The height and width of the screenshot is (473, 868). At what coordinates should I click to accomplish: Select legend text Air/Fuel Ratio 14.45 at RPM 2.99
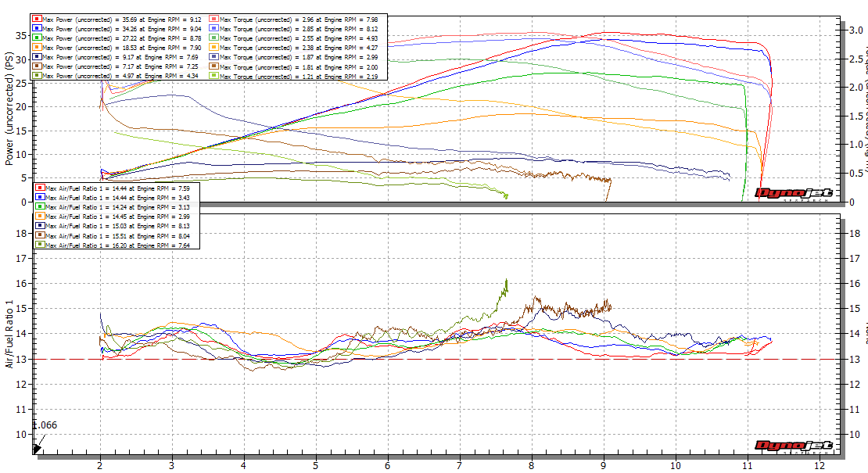point(118,217)
